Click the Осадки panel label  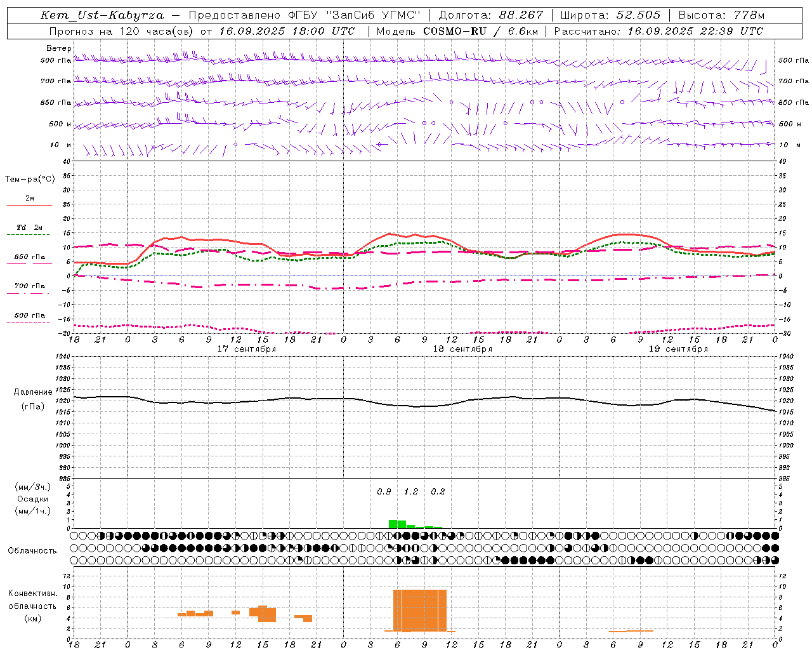tap(32, 499)
